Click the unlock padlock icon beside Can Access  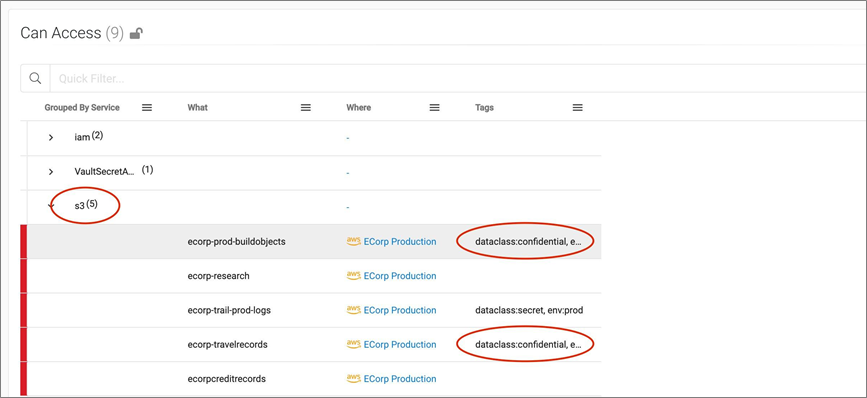(136, 34)
